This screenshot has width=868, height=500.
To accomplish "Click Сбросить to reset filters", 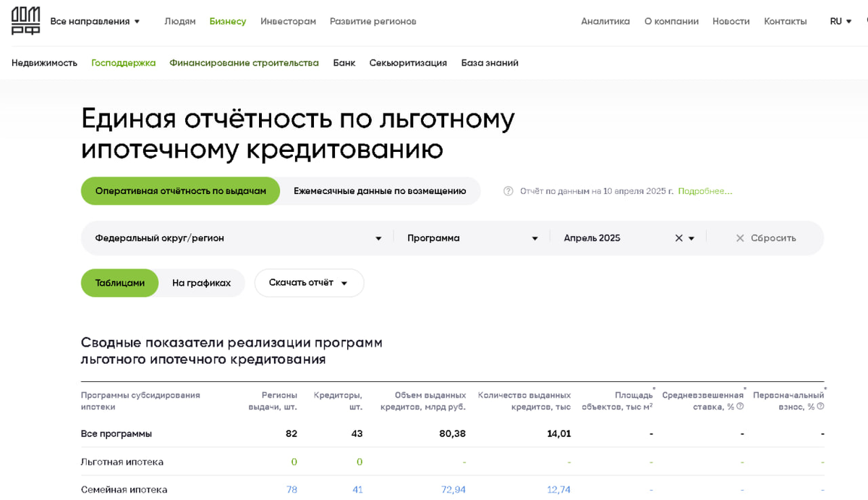I will click(x=766, y=238).
